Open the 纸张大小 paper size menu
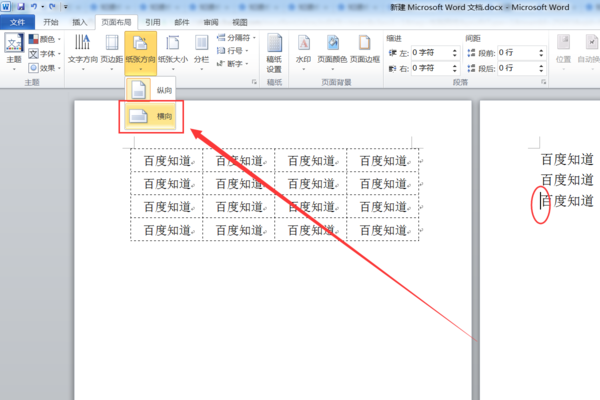This screenshot has width=600, height=400. (173, 52)
